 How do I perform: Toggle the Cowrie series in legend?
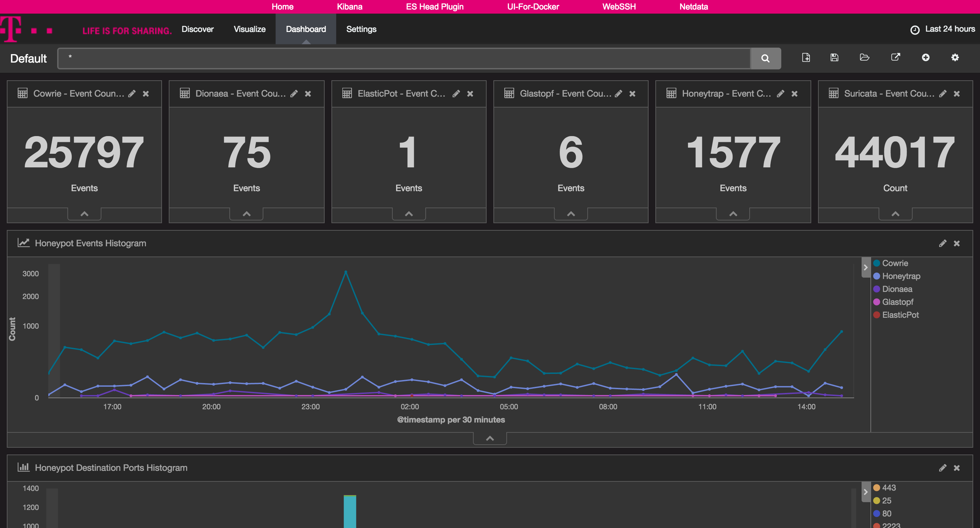pyautogui.click(x=894, y=263)
